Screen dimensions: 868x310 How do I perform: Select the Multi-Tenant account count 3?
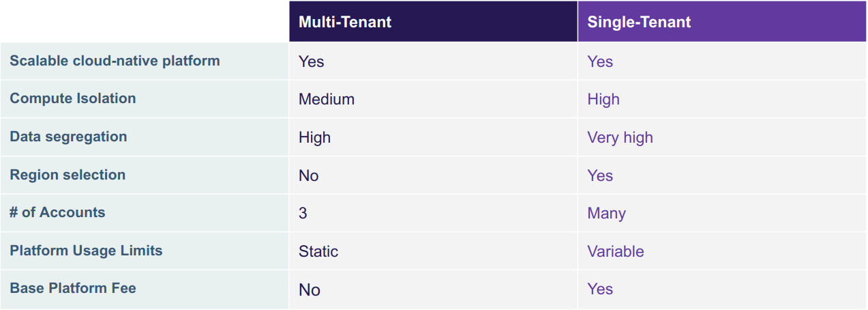click(303, 213)
